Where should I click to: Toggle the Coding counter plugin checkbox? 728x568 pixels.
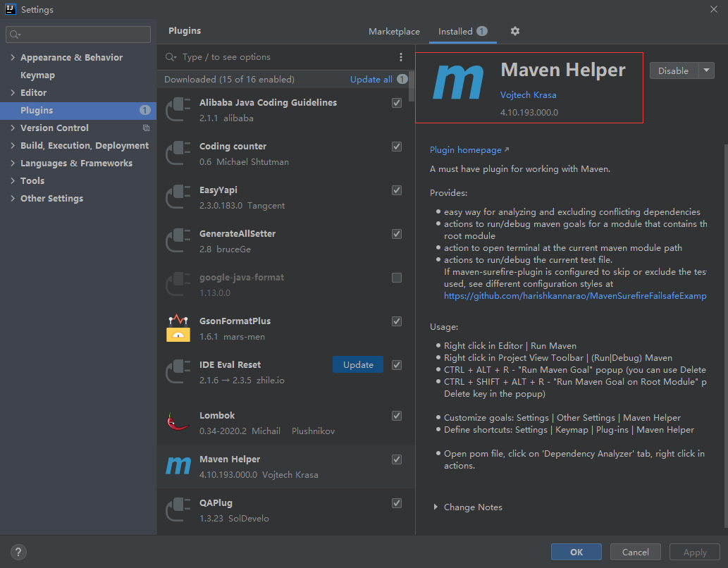397,147
